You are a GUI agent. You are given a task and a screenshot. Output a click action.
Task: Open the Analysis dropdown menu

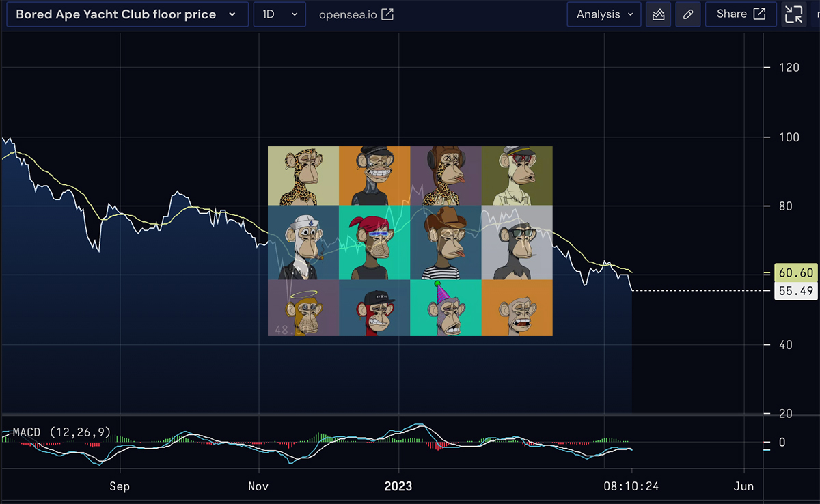coord(604,14)
